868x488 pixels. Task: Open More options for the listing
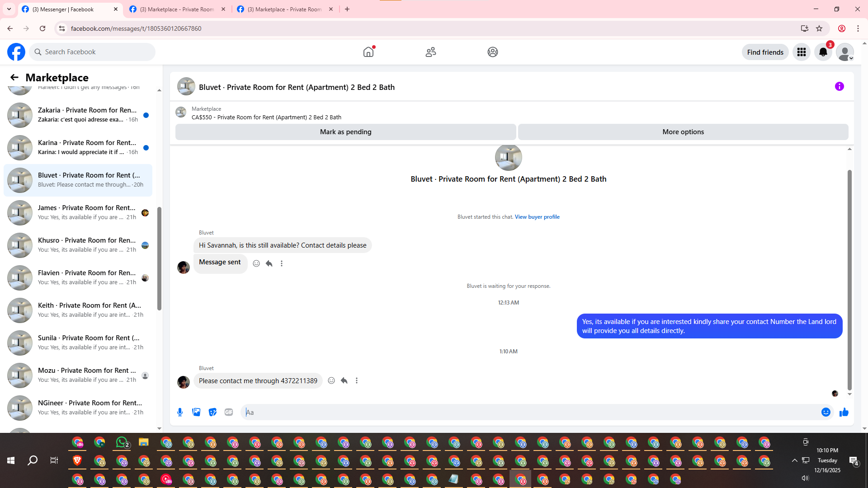(x=683, y=132)
